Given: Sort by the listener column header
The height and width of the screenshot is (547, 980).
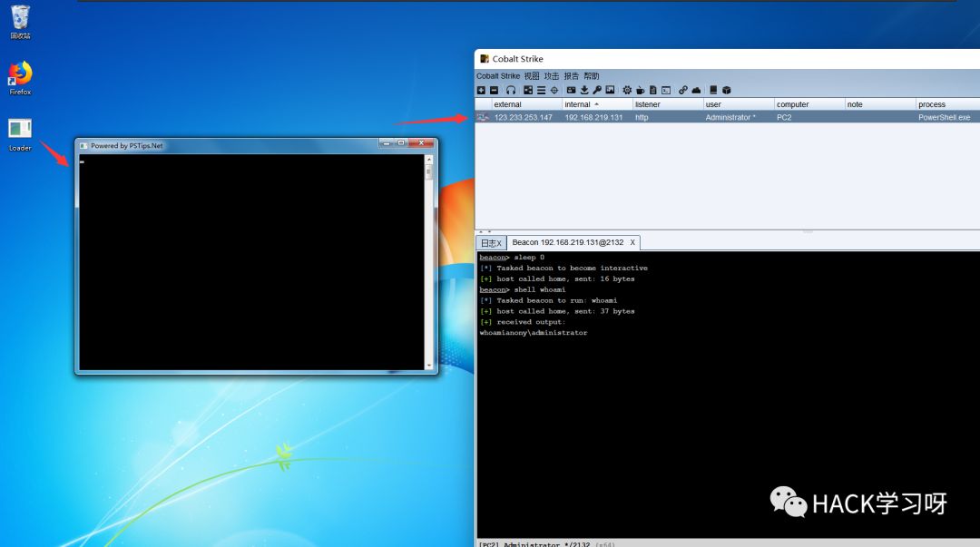Looking at the screenshot, I should 668,104.
